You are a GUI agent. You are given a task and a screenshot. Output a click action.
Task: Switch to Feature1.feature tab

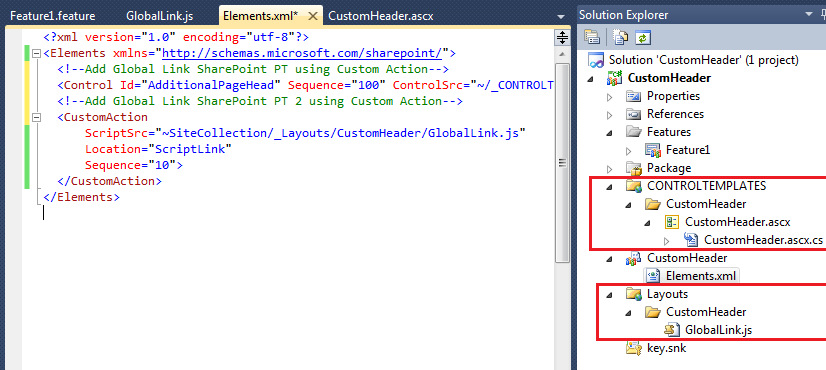(x=53, y=16)
